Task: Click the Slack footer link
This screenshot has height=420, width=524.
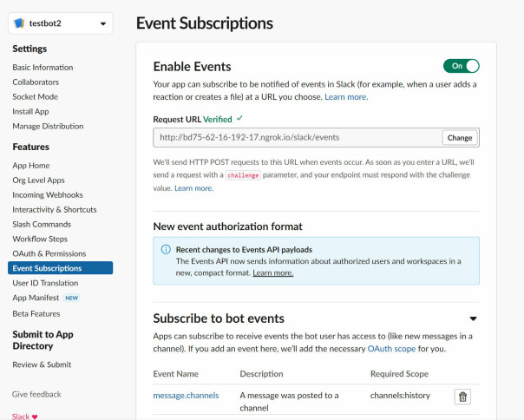Action: pos(21,417)
